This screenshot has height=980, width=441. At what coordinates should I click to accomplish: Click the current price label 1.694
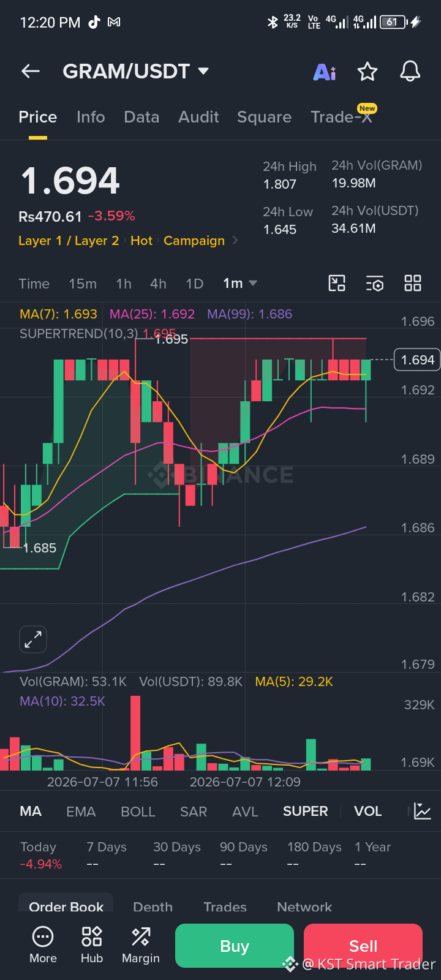pos(418,360)
